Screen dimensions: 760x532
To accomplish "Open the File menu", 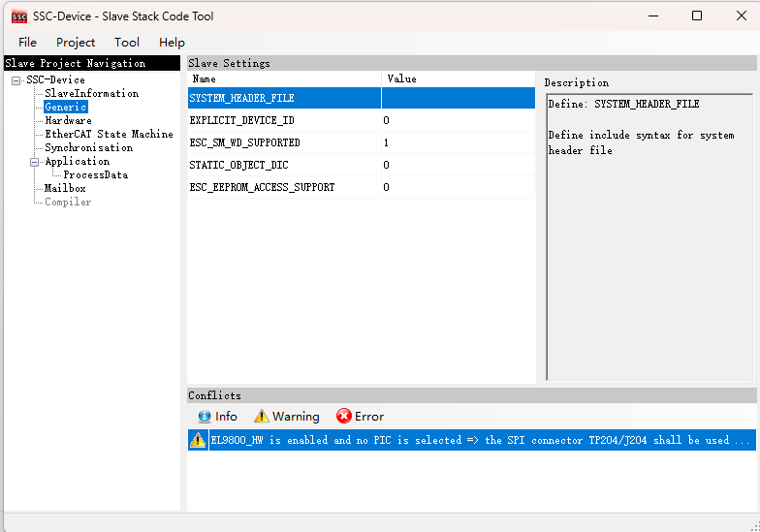I will point(27,43).
